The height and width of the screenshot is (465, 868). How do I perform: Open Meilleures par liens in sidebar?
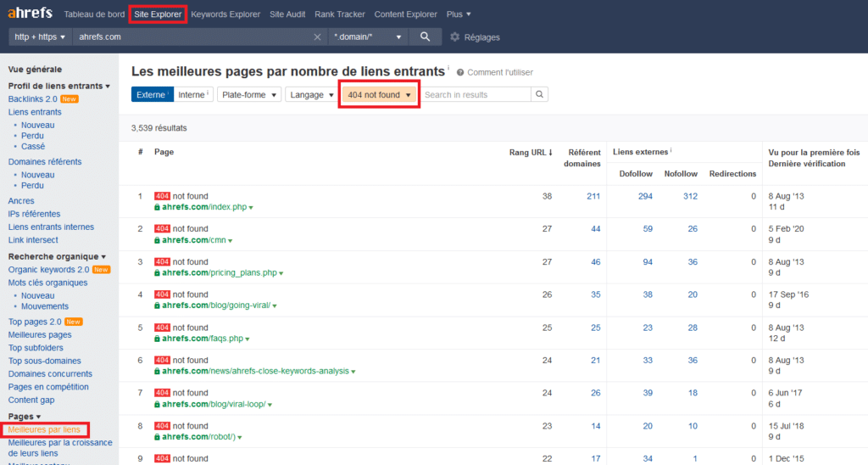(43, 430)
